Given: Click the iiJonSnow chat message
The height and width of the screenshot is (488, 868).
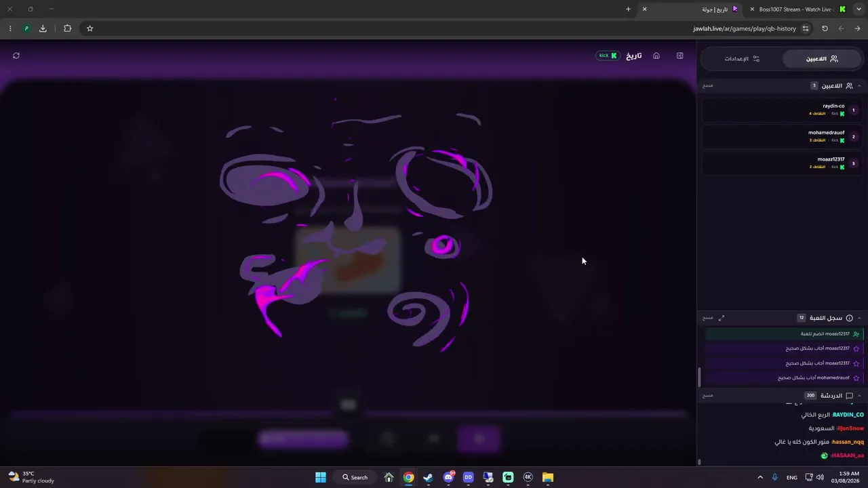Looking at the screenshot, I should click(836, 428).
